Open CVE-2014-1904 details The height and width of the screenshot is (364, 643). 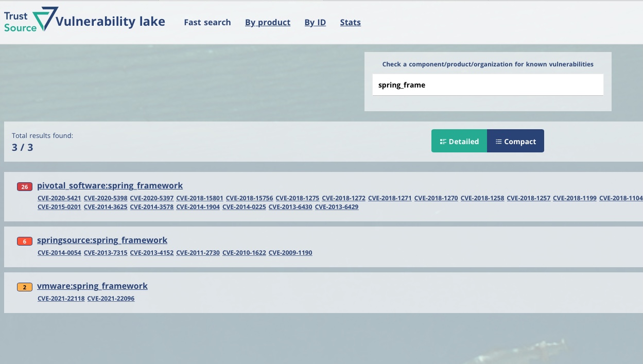pyautogui.click(x=198, y=207)
